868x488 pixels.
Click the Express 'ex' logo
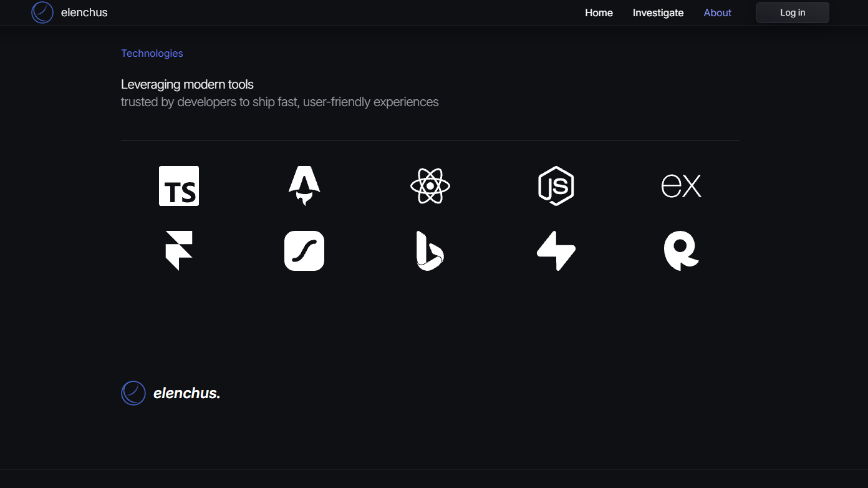[681, 186]
